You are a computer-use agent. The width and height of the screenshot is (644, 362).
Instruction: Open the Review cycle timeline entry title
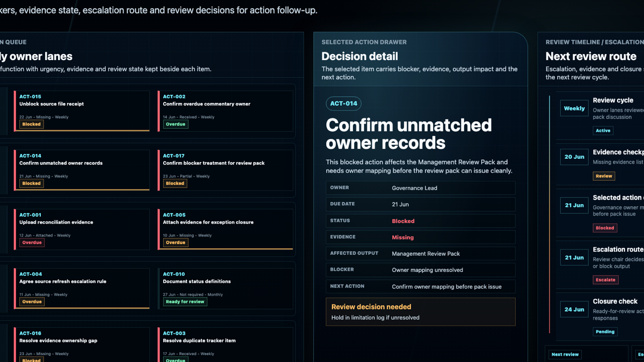click(x=613, y=100)
